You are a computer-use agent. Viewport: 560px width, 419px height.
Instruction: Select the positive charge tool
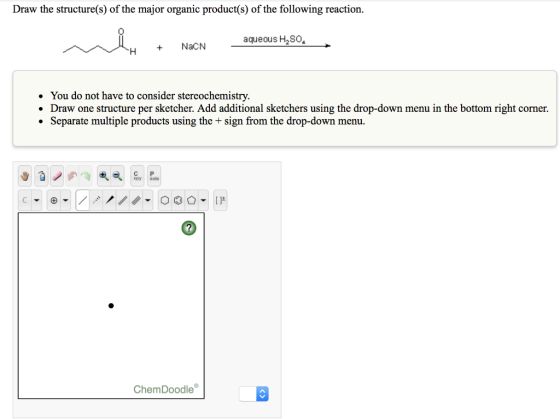coord(54,200)
